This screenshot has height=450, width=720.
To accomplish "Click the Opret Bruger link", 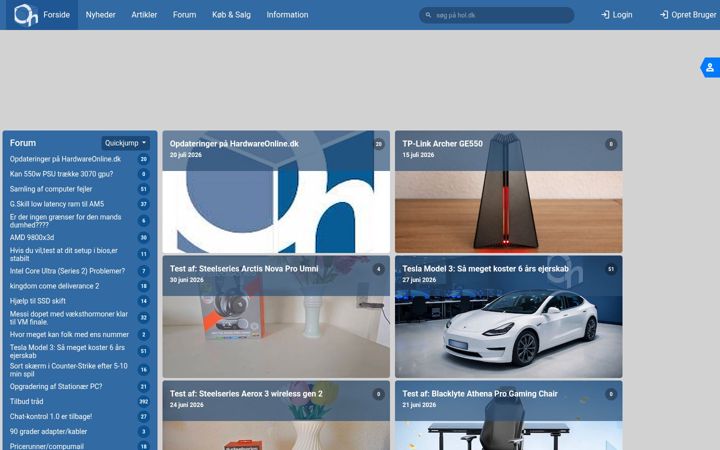I will tap(688, 15).
